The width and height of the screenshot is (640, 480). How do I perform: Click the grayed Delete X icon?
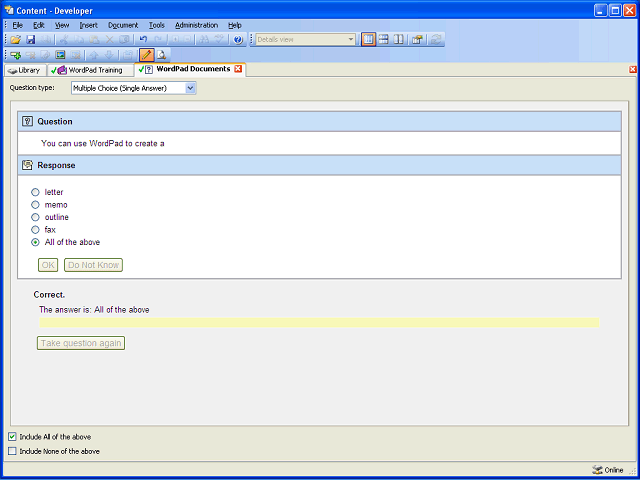tap(109, 40)
